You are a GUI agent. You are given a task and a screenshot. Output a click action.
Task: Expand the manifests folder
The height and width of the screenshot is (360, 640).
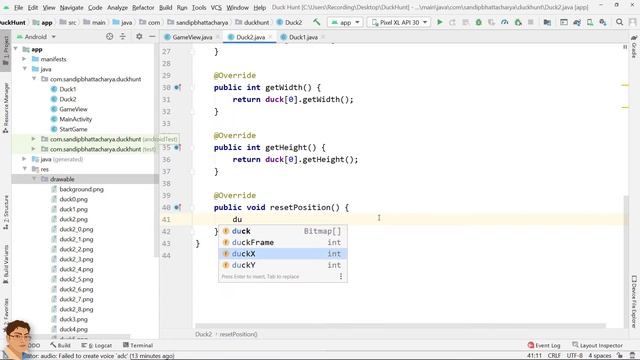coord(24,59)
